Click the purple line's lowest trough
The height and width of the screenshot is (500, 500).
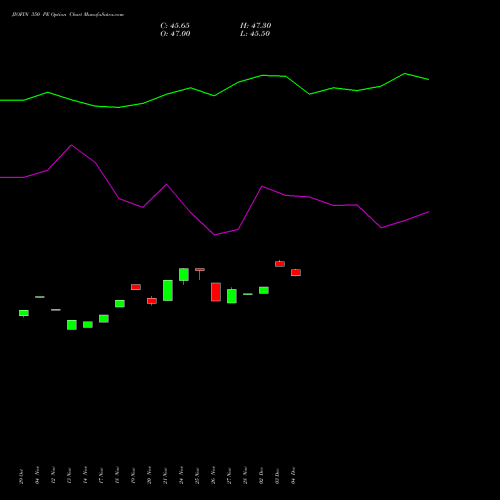pyautogui.click(x=214, y=235)
